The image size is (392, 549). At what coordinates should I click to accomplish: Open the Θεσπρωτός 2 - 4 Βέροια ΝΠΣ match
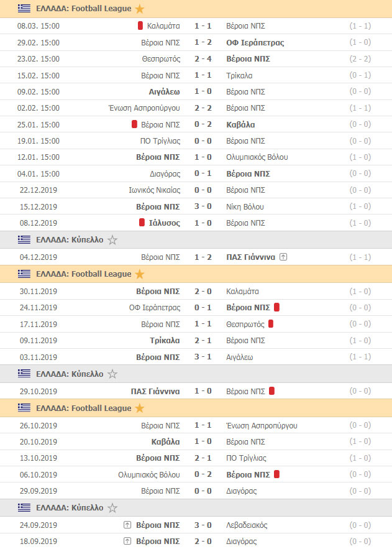[x=196, y=59]
